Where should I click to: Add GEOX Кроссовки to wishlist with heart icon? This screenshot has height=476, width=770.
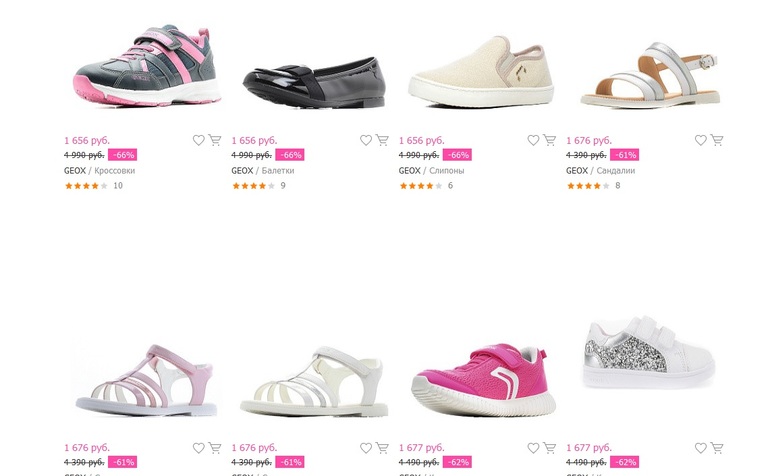click(x=199, y=141)
